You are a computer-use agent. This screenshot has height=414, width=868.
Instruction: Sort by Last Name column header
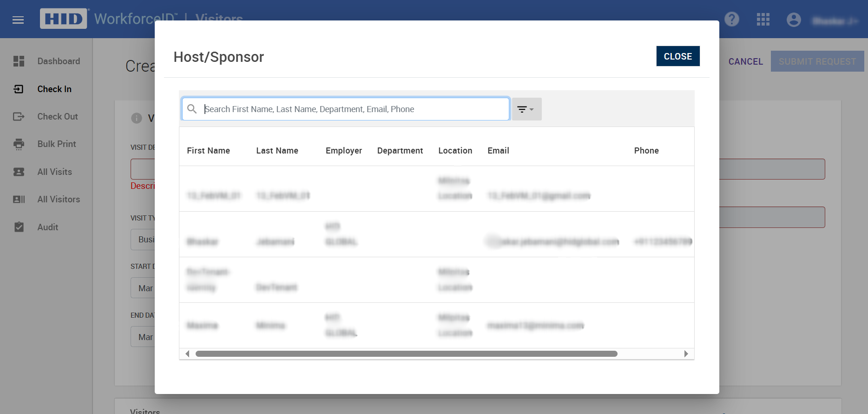point(277,151)
